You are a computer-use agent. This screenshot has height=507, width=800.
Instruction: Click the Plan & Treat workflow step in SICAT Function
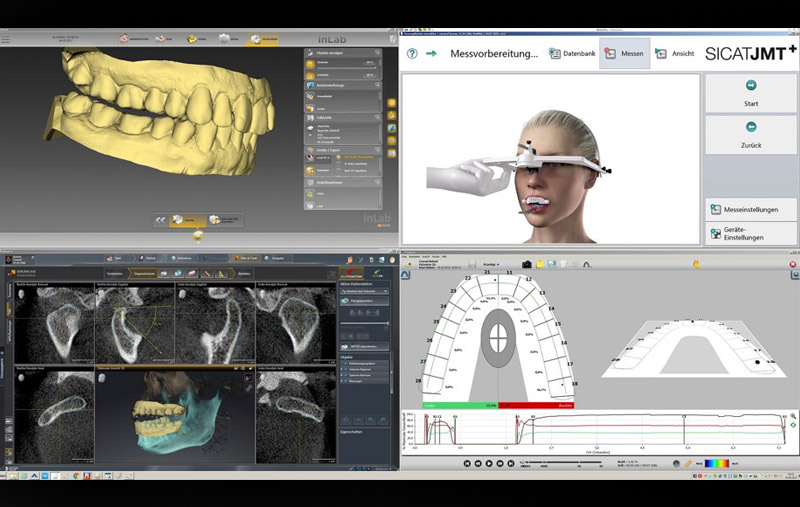point(245,259)
